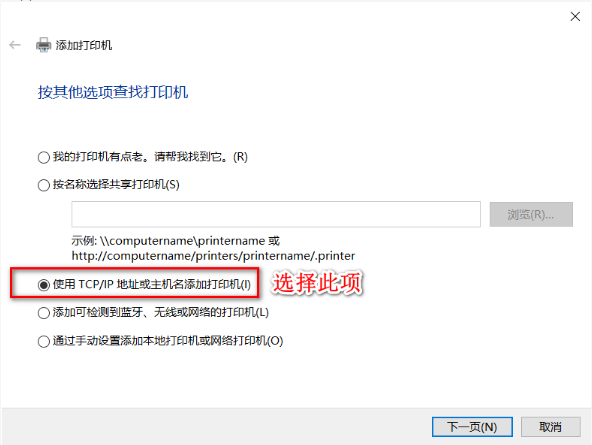
Task: Pick the Bluetooth/wireless 添加可检测到蓝牙 radio circle
Action: point(44,313)
